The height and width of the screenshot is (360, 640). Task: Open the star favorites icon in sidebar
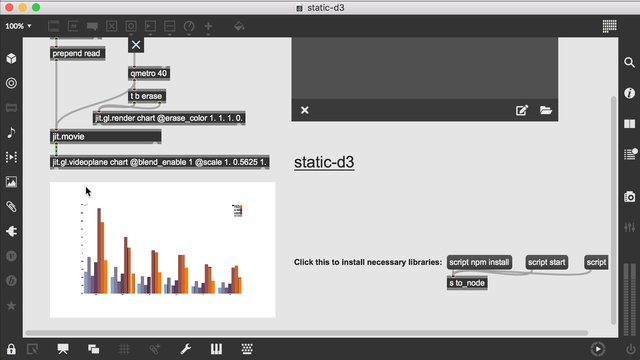(11, 305)
